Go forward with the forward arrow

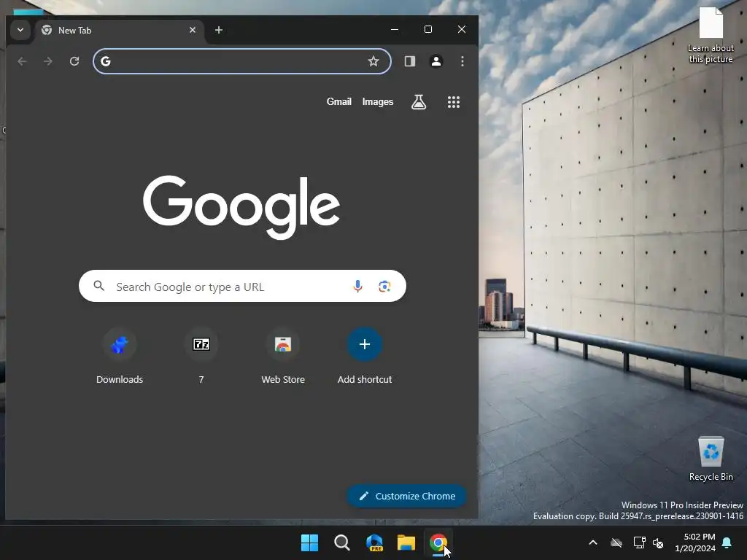click(x=47, y=61)
